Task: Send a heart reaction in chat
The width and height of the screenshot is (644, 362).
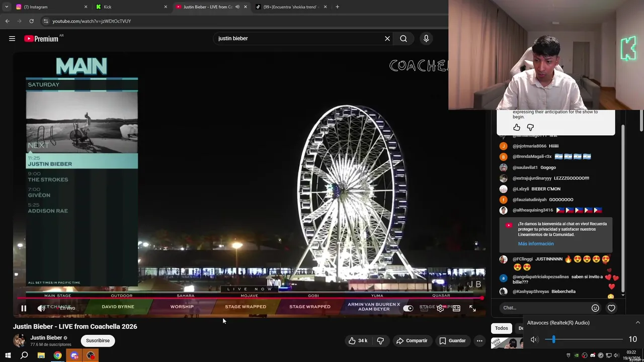Action: (611, 308)
